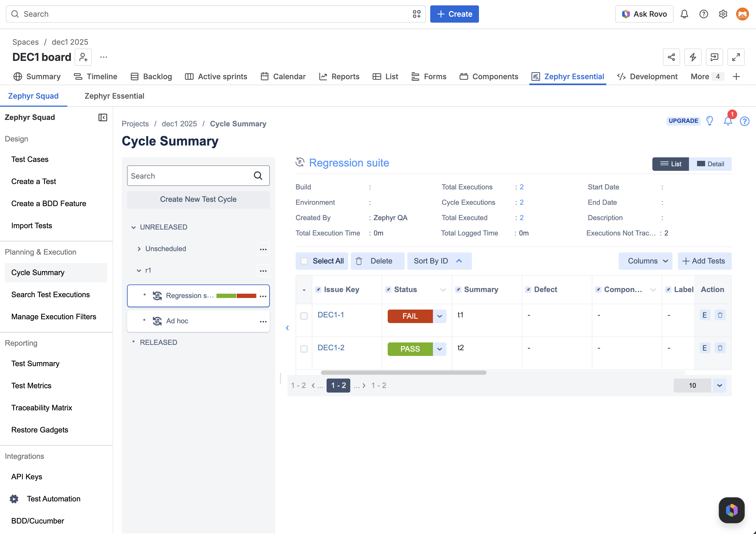Check the DEC1-1 row checkbox
Viewport: 756px width, 534px height.
click(x=304, y=316)
